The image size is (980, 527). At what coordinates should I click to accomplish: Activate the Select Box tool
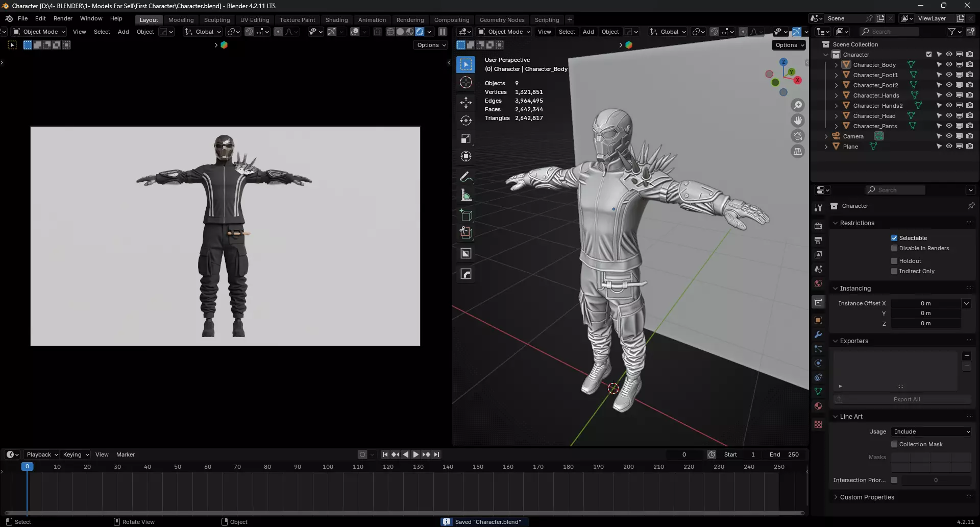pyautogui.click(x=466, y=64)
